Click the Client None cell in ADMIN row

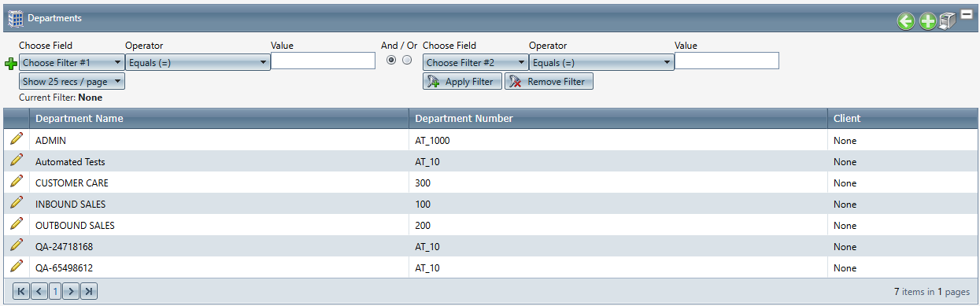point(902,140)
